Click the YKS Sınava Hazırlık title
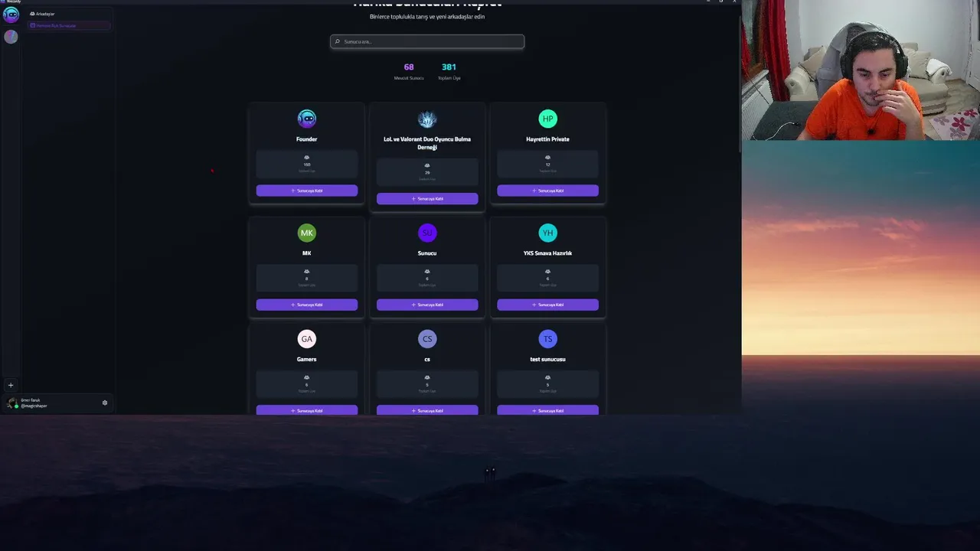The height and width of the screenshot is (551, 980). pos(547,253)
